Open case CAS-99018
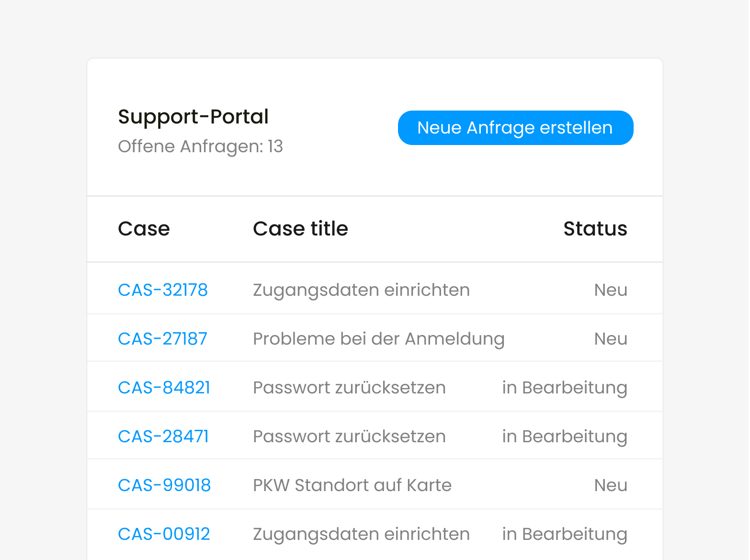This screenshot has width=750, height=560. coord(164,485)
